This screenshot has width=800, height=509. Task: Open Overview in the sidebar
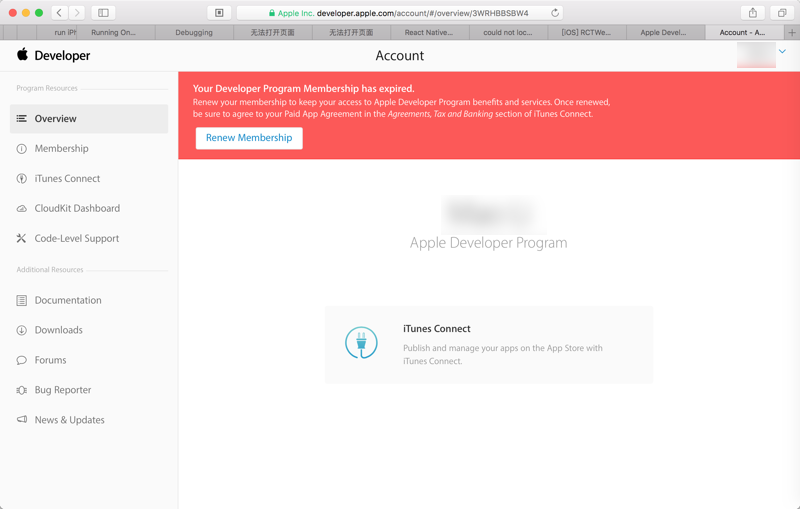tap(89, 119)
